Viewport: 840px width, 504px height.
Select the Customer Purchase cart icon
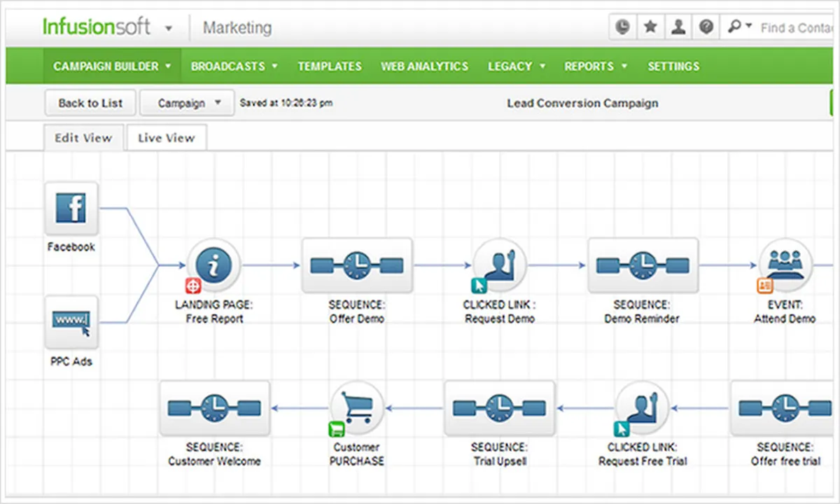point(357,408)
